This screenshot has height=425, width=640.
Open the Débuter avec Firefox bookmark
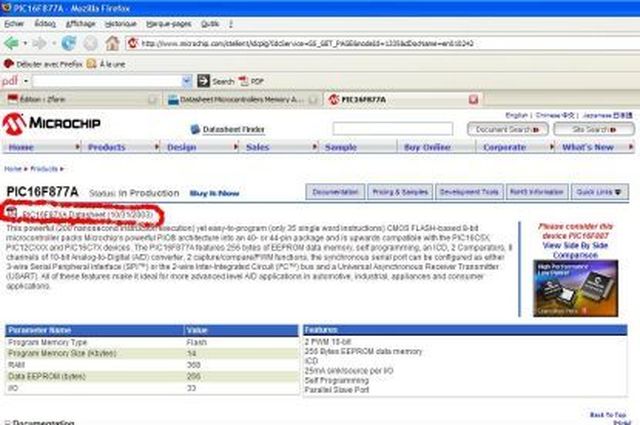(43, 64)
